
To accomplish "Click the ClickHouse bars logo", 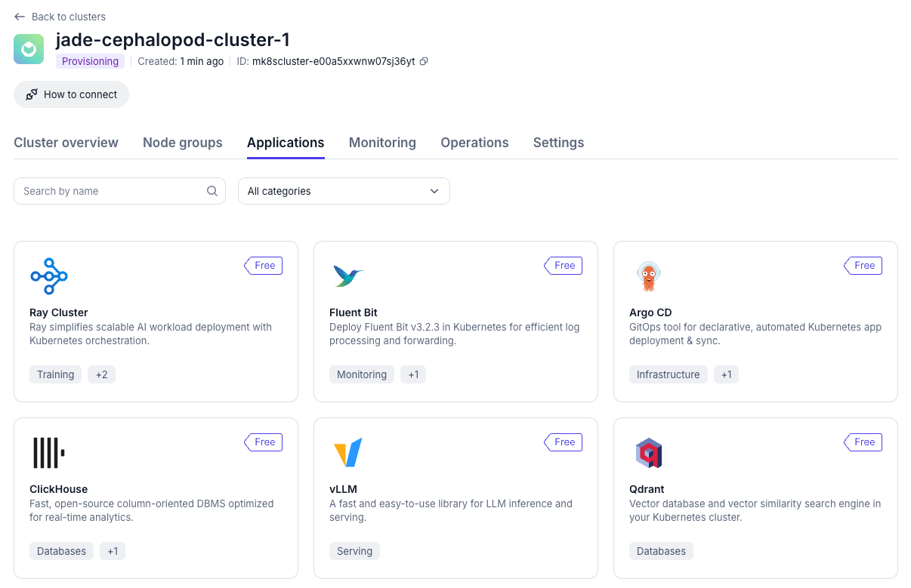I will [x=48, y=453].
